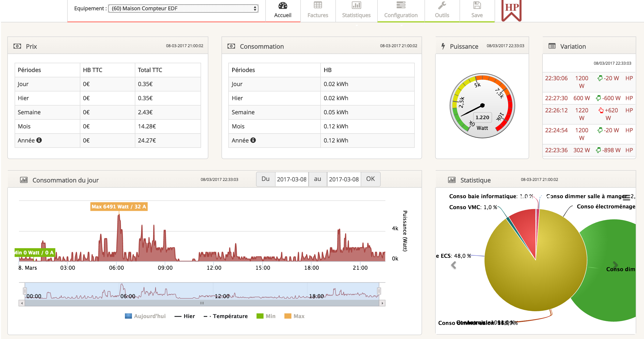The image size is (644, 339).
Task: Open the Accueil dashboard icon
Action: coord(283,6)
